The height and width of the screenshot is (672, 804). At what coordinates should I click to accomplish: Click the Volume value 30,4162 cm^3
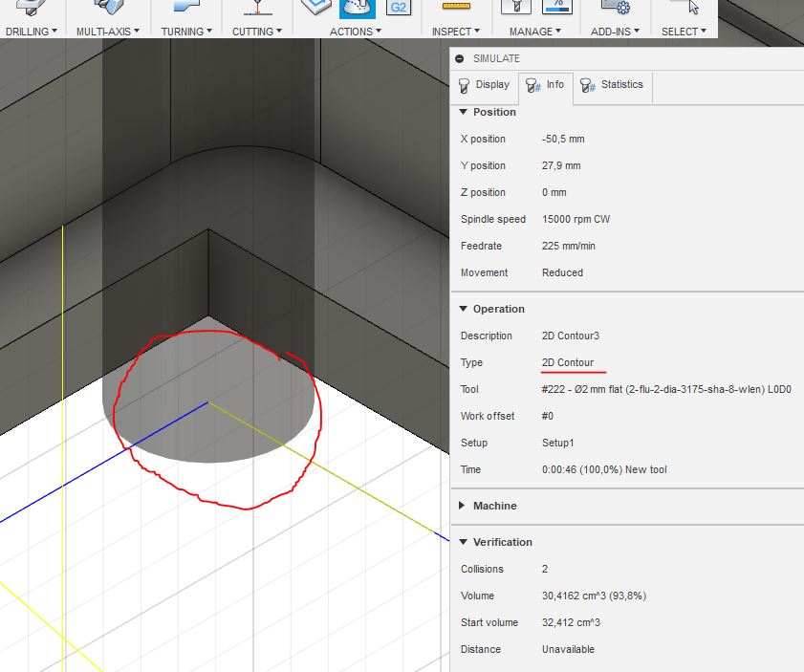pos(594,596)
